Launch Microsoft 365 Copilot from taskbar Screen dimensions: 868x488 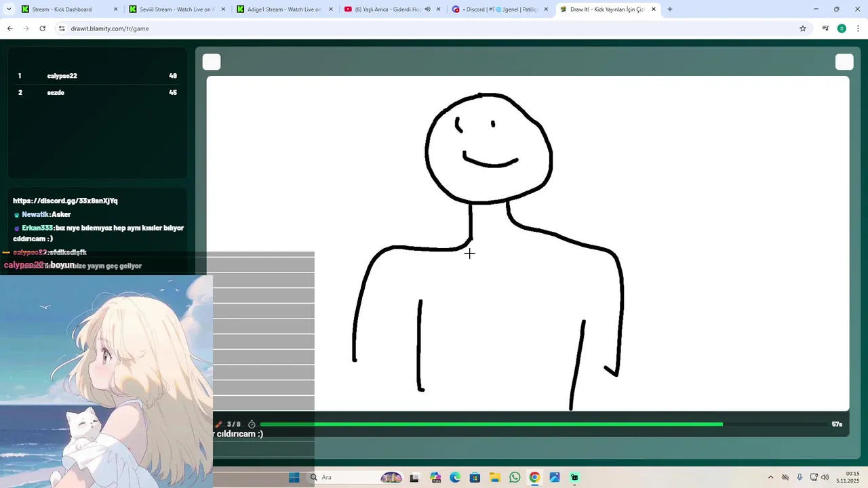pos(435,477)
